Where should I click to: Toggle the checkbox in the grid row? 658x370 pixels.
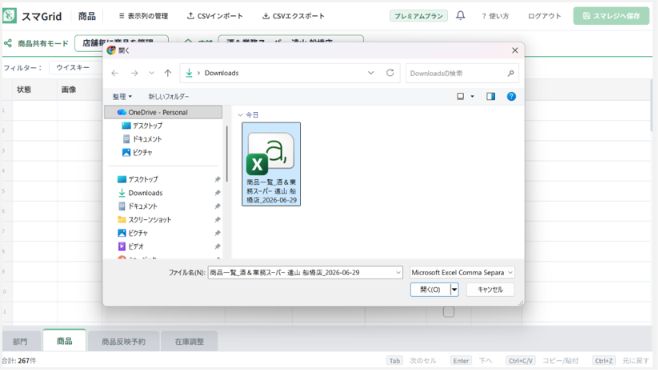449,312
